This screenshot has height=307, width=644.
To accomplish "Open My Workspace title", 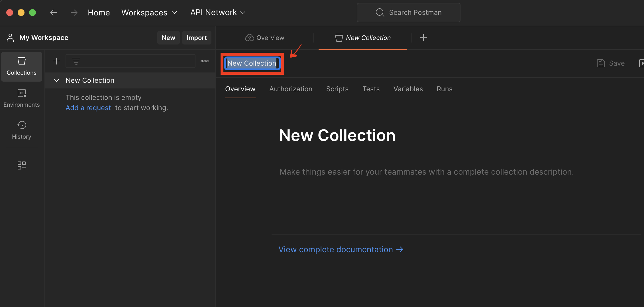I will [44, 38].
